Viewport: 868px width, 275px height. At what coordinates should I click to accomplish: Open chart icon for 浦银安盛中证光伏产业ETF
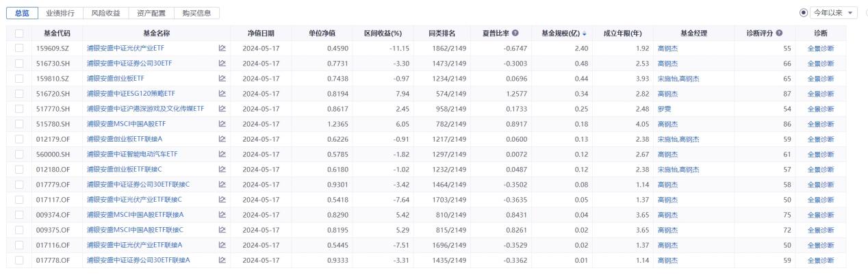222,48
